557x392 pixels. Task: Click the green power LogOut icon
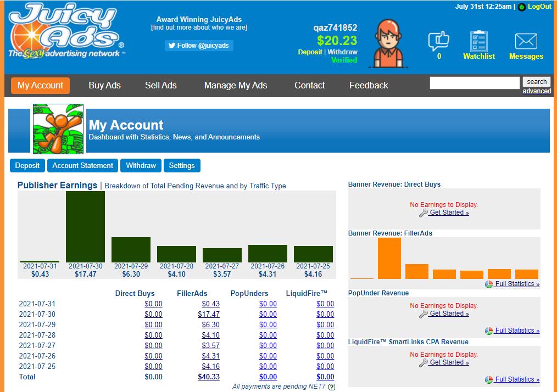point(521,7)
